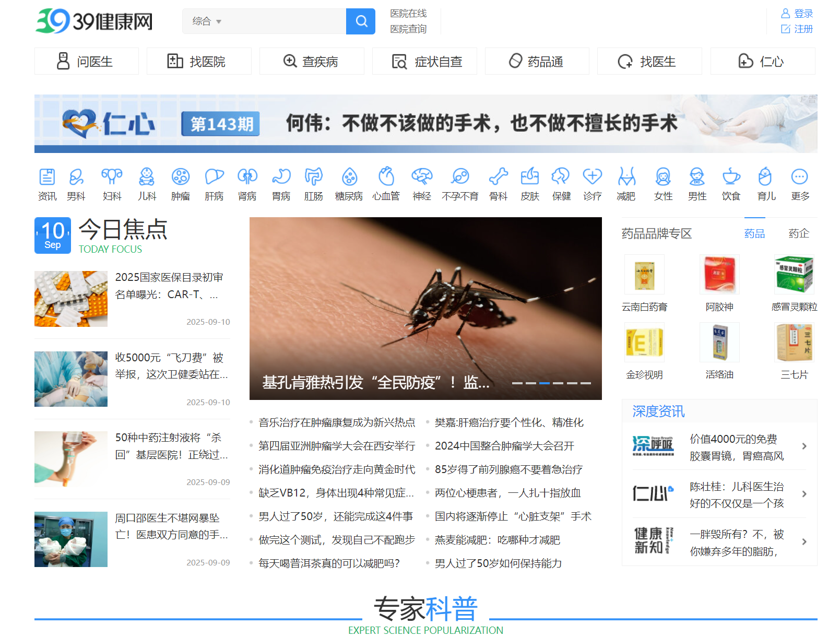This screenshot has width=840, height=637.
Task: Click the 儿科 baby icon
Action: click(147, 178)
